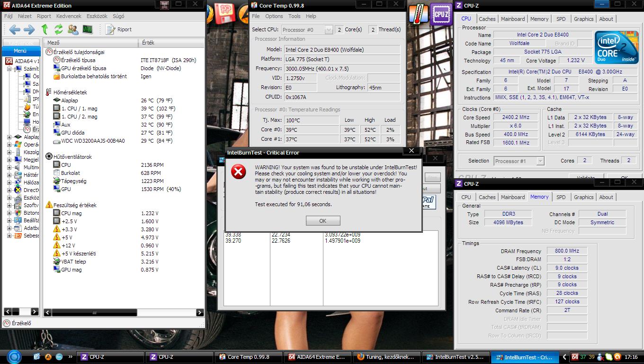The height and width of the screenshot is (364, 644).
Task: Click Menü tab button in AIDA64
Action: (x=20, y=51)
